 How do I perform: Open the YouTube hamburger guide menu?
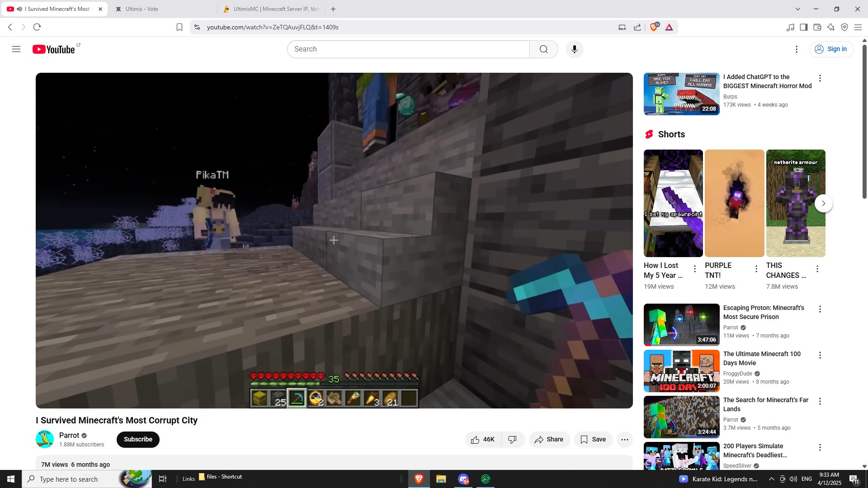pos(16,49)
